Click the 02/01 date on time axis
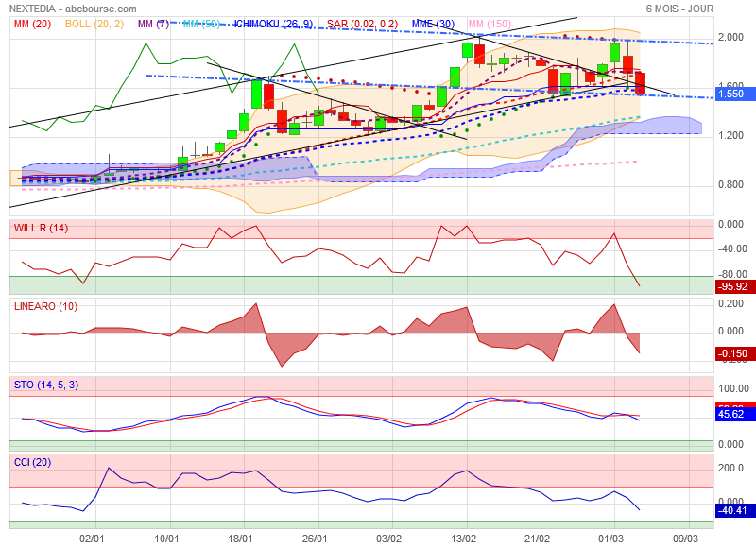756x548 pixels. click(92, 539)
